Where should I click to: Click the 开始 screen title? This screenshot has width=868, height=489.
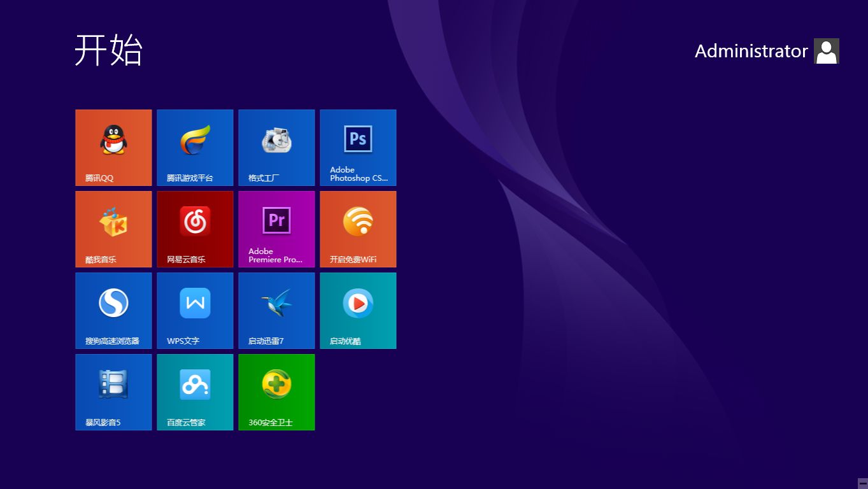[109, 50]
